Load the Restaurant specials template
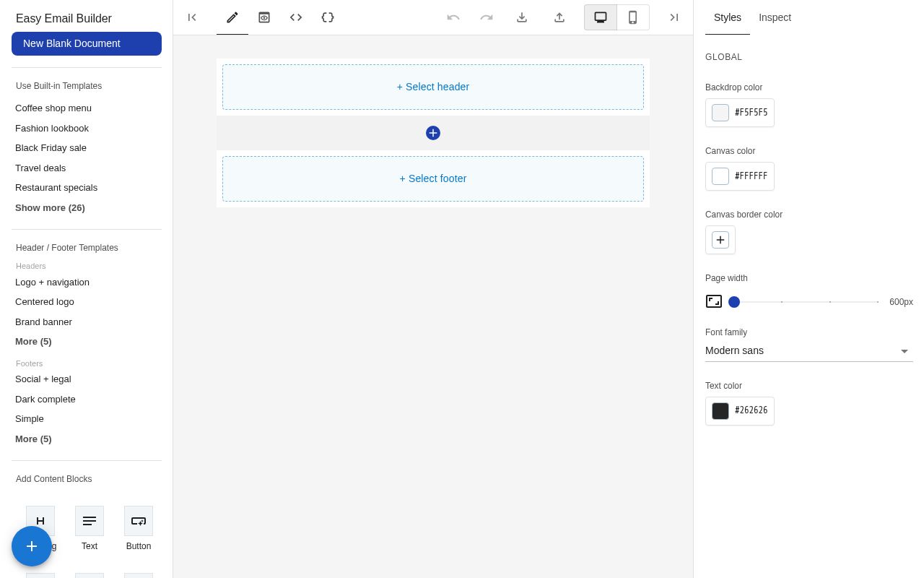Viewport: 924px width, 578px height. [x=56, y=188]
